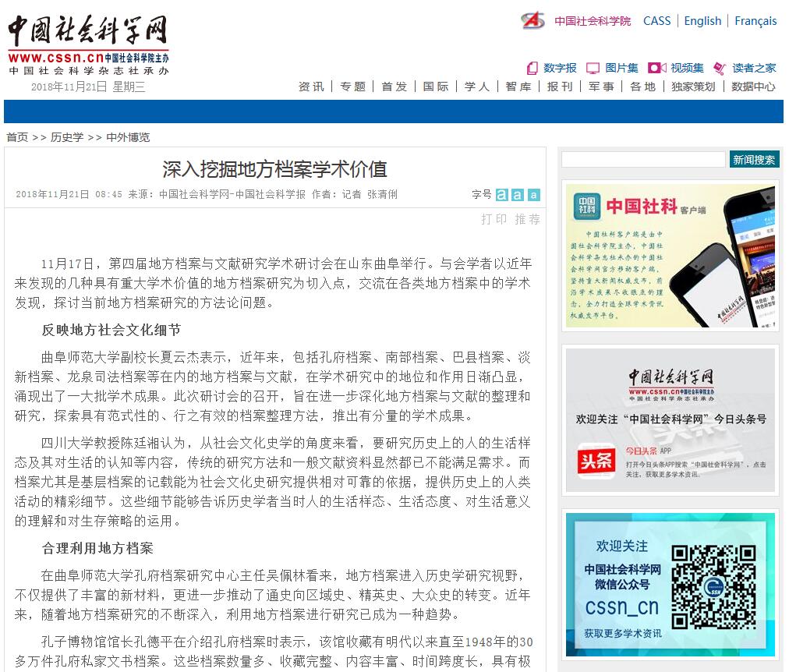Go to the 智库 navigation section
The width and height of the screenshot is (789, 672).
(518, 87)
